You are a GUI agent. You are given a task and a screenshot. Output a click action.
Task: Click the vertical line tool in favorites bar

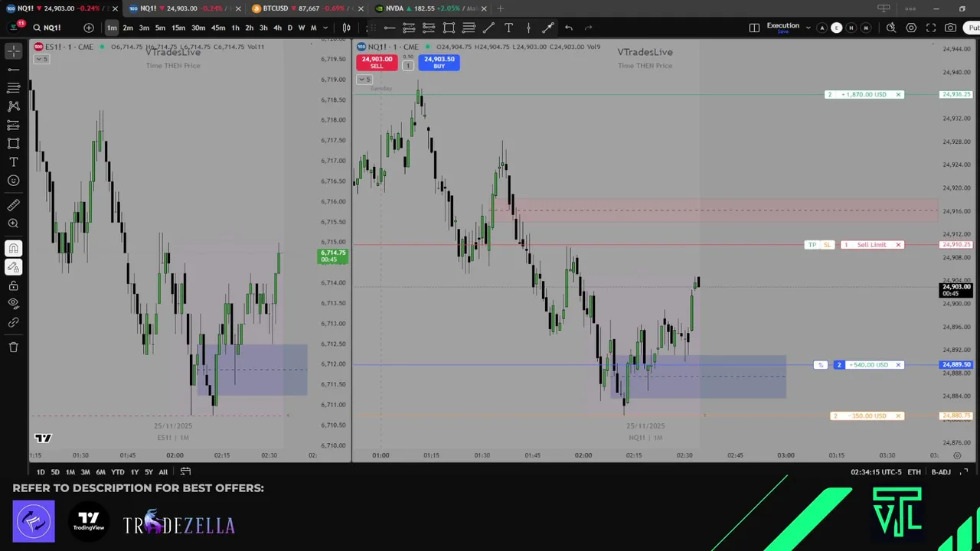click(528, 28)
